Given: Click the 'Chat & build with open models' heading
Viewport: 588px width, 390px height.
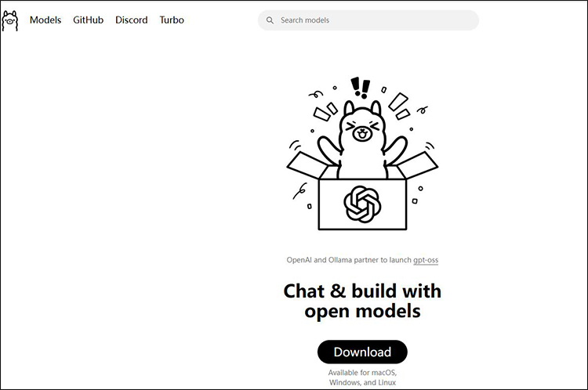Looking at the screenshot, I should pyautogui.click(x=362, y=301).
